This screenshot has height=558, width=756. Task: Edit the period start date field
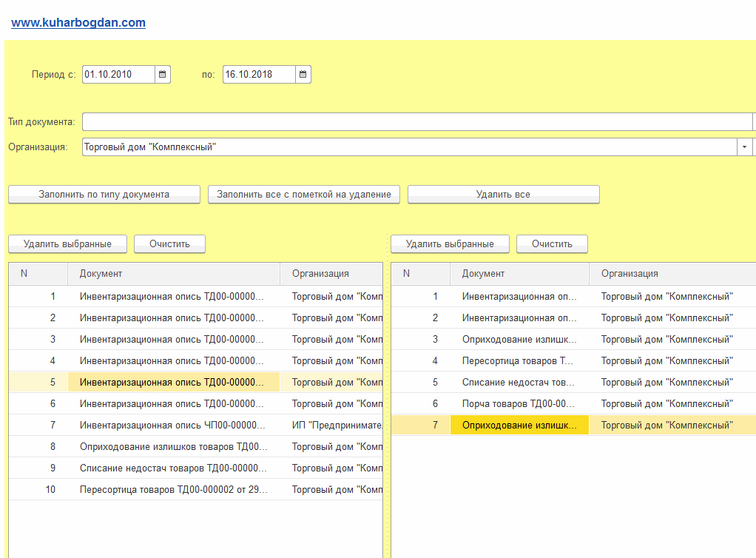point(118,75)
